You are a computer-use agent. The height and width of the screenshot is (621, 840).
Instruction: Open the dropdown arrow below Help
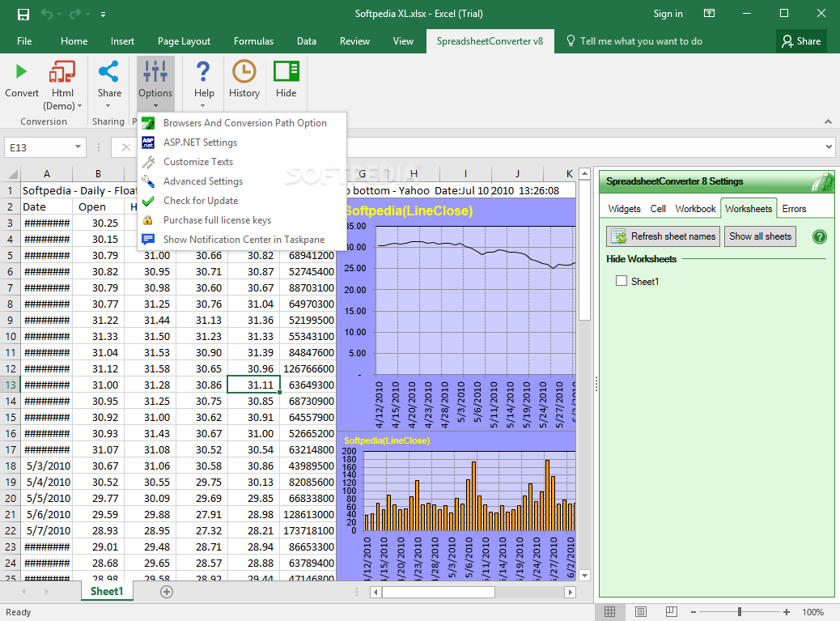tap(203, 105)
